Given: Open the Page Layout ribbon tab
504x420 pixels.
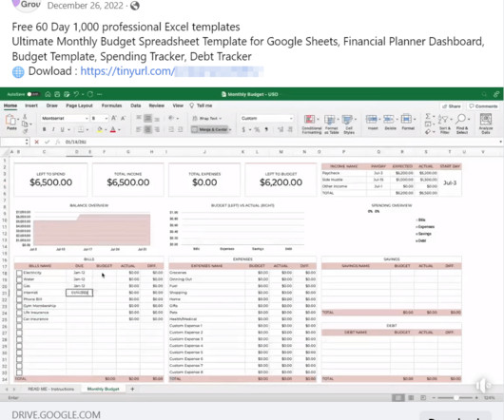Looking at the screenshot, I should (79, 105).
